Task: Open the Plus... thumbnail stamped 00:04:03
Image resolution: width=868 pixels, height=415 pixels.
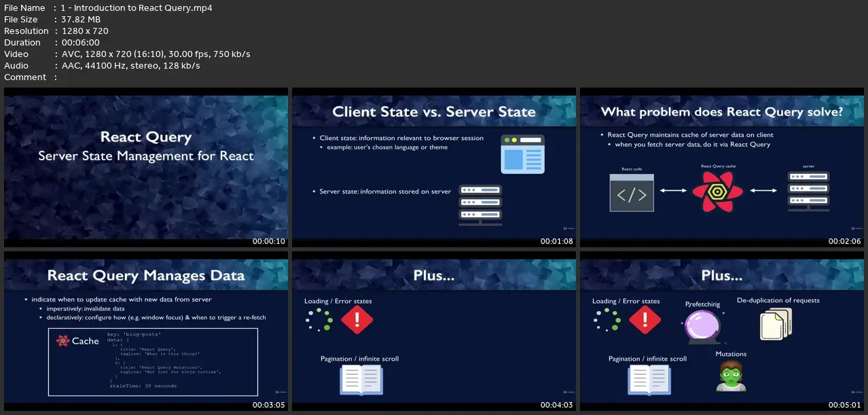Action: coord(434,331)
